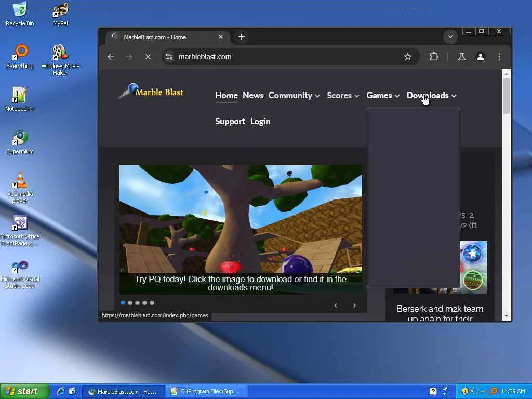Launch Internet Explorer from the quick launch bar
The image size is (532, 399).
coord(61,392)
